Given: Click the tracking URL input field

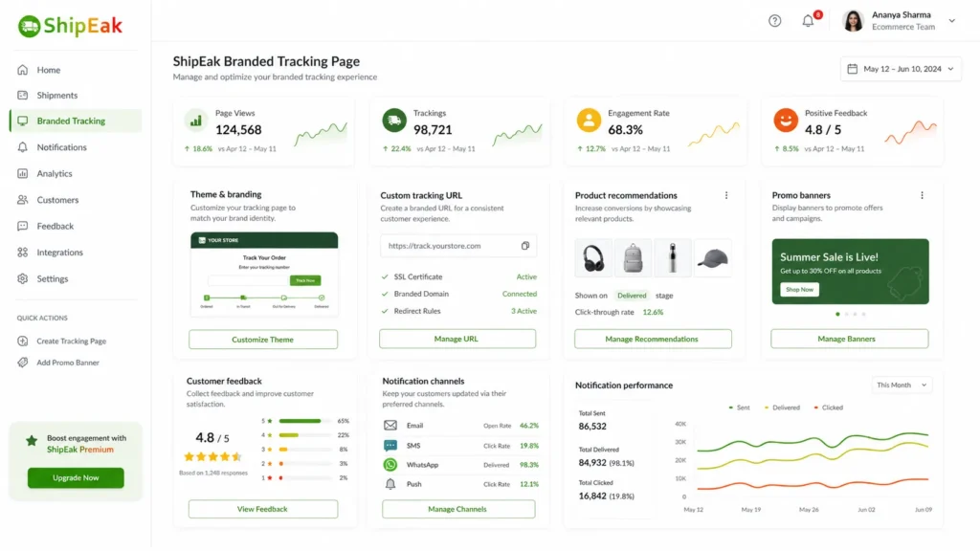Looking at the screenshot, I should point(458,246).
